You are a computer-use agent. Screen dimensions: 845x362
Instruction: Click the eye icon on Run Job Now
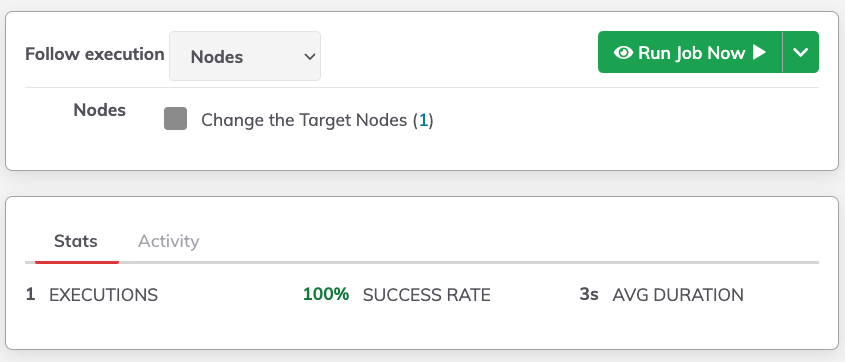(x=623, y=52)
